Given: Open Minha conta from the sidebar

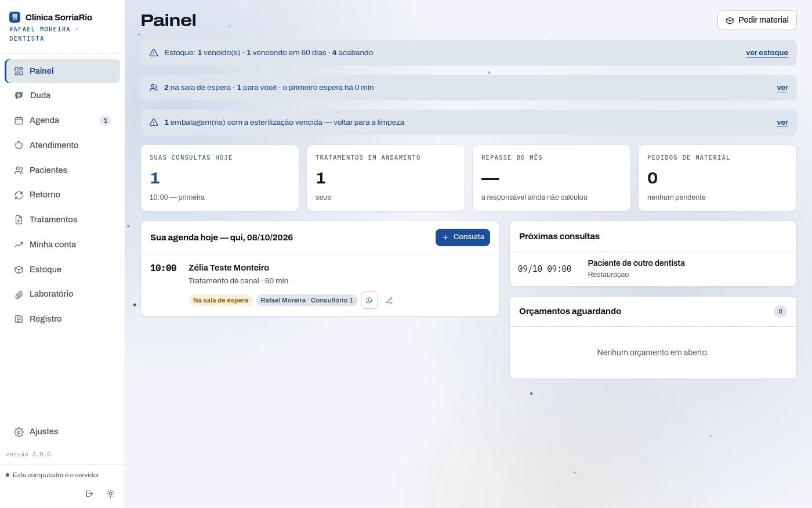Looking at the screenshot, I should (63, 244).
